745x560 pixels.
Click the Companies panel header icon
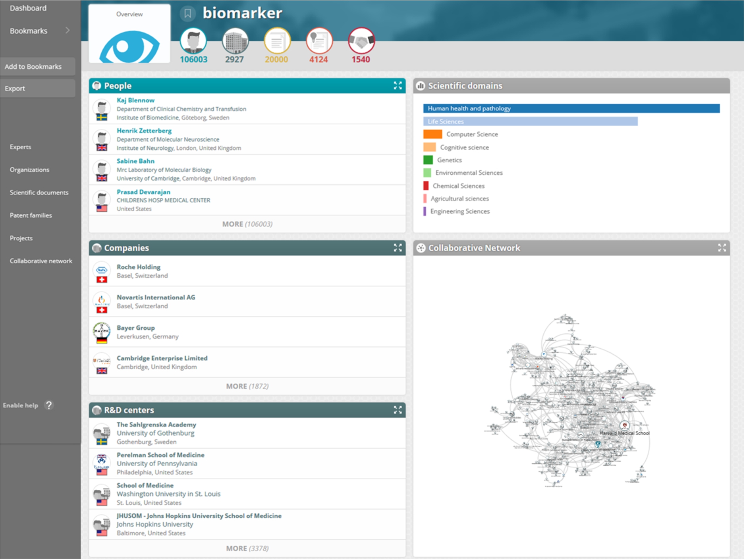click(x=97, y=248)
